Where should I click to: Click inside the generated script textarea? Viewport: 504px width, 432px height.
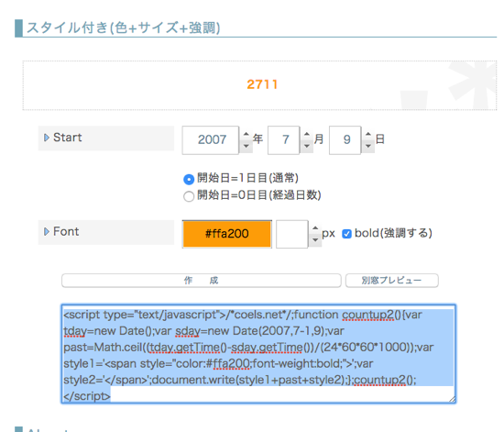pos(258,354)
